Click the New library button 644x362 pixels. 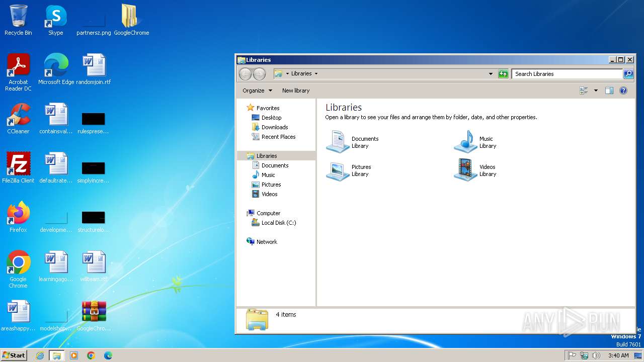pos(296,90)
